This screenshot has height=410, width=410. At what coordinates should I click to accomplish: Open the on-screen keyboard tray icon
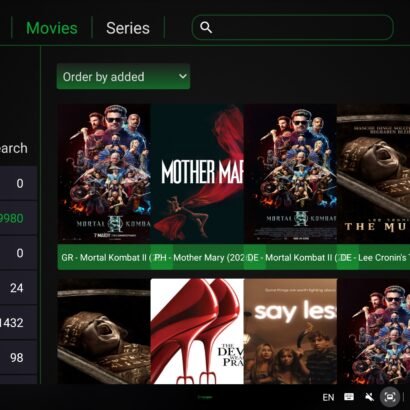[x=349, y=397]
